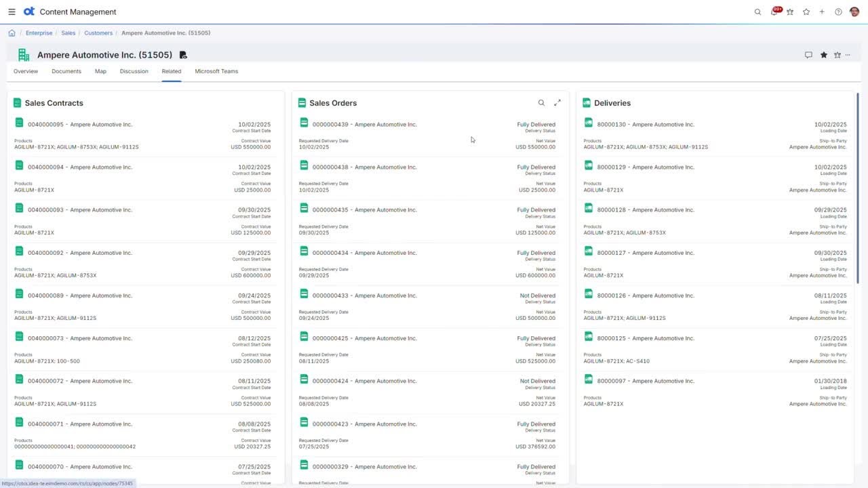This screenshot has height=488, width=868.
Task: Open sales order 0000000425
Action: (365, 338)
